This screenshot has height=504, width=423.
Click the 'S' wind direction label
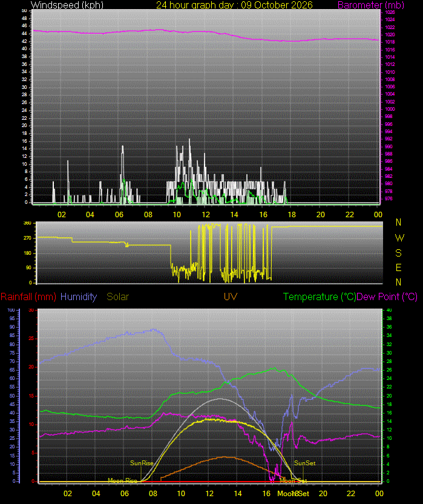pos(399,253)
